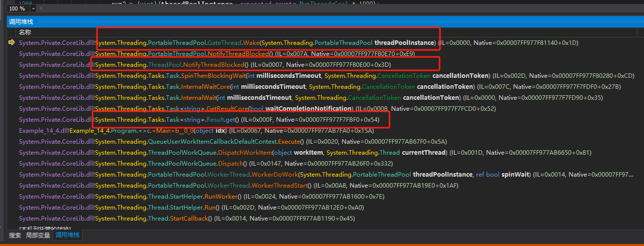The width and height of the screenshot is (644, 246).
Task: Select the Thread.StartCallback stack frame
Action: click(150, 219)
